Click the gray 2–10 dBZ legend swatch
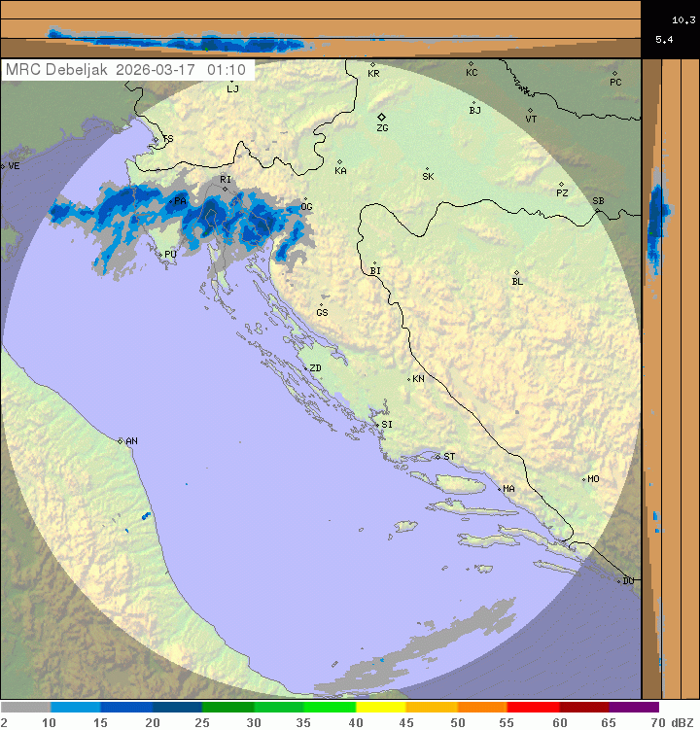Viewport: 700px width, 730px height. coord(25,708)
